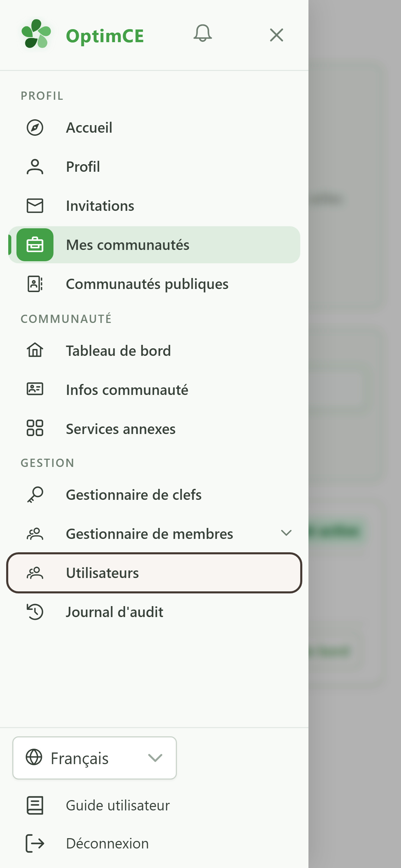Open the Gestionnaire de clefs key icon
Screen dimensions: 401x868
35,495
